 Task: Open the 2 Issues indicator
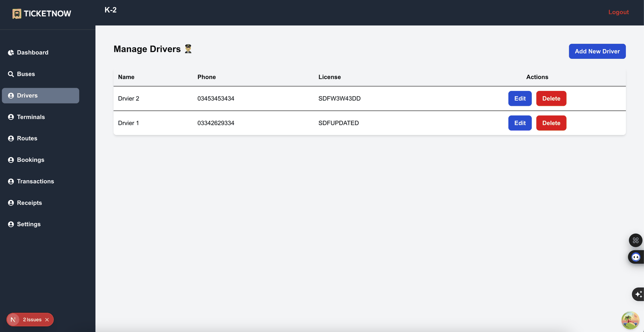32,320
